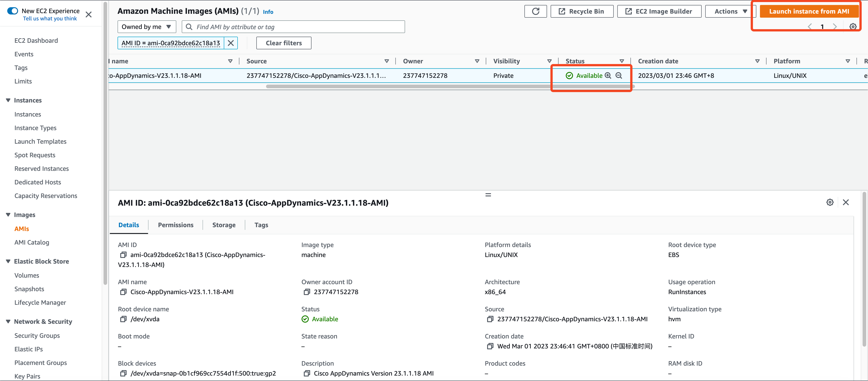868x381 pixels.
Task: Collapse the Instances section in sidebar
Action: pos(8,100)
